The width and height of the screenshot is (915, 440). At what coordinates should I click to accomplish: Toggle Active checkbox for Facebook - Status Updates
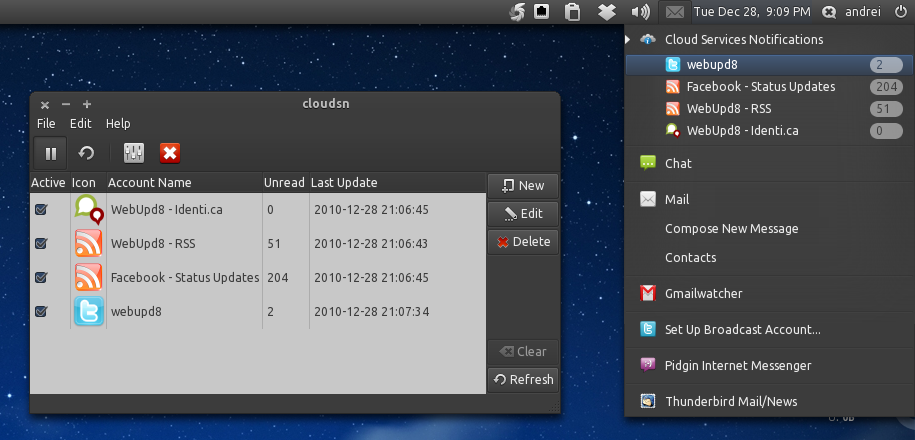tap(41, 277)
